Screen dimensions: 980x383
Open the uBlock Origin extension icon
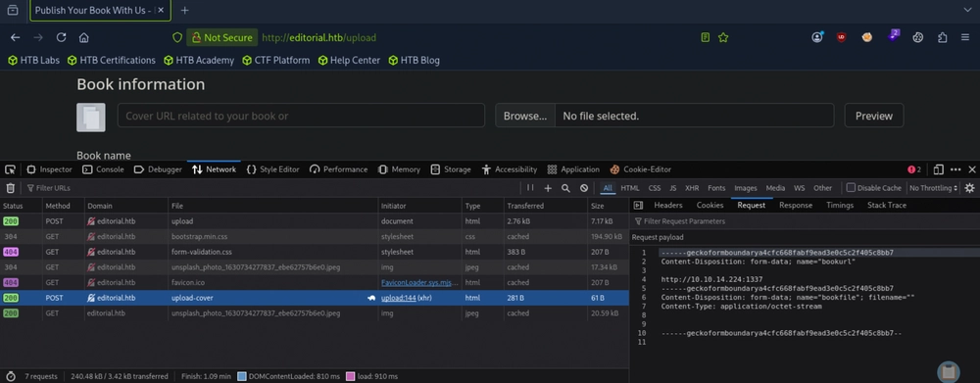click(x=841, y=37)
